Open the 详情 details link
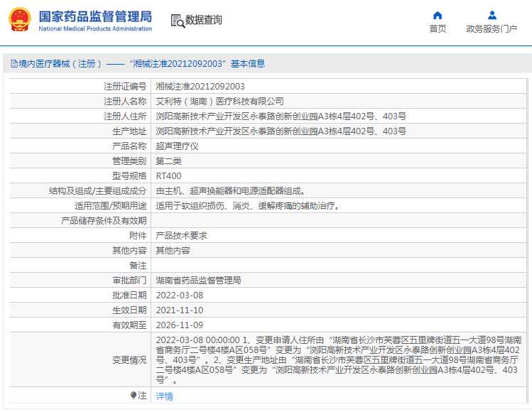Image resolution: width=532 pixels, height=412 pixels. (165, 396)
